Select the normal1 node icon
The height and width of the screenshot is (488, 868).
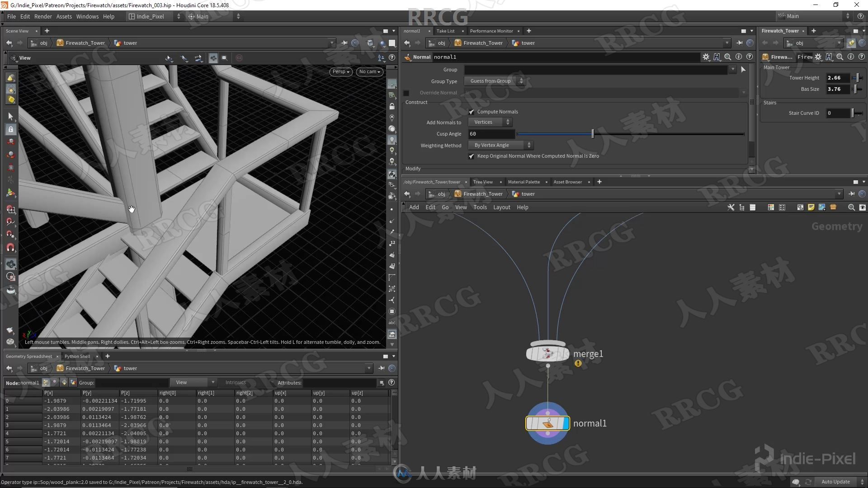pos(547,423)
